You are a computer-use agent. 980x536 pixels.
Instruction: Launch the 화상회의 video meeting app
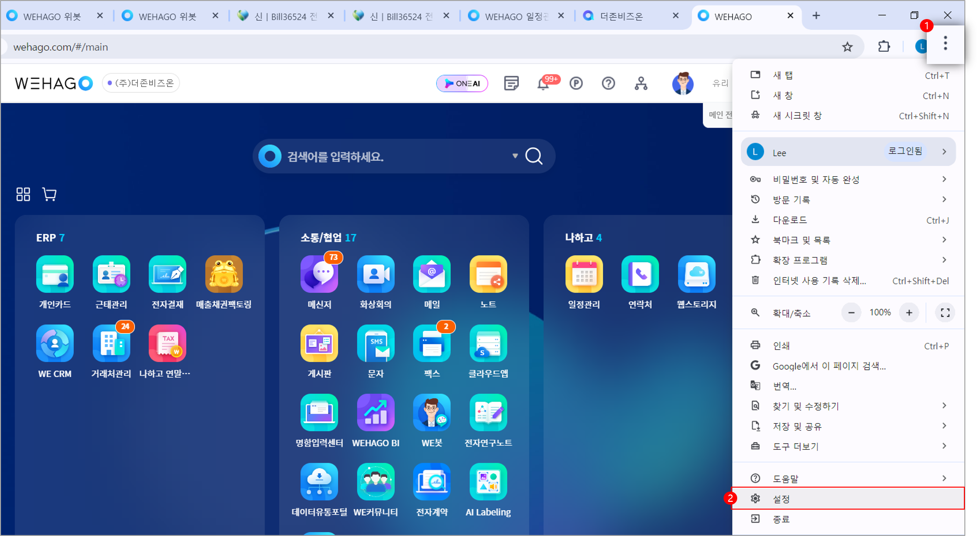375,275
